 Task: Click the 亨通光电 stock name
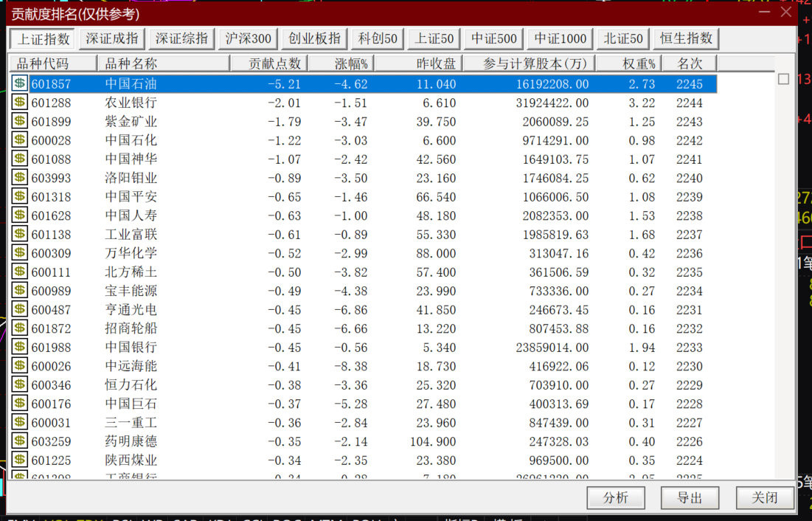click(x=131, y=310)
